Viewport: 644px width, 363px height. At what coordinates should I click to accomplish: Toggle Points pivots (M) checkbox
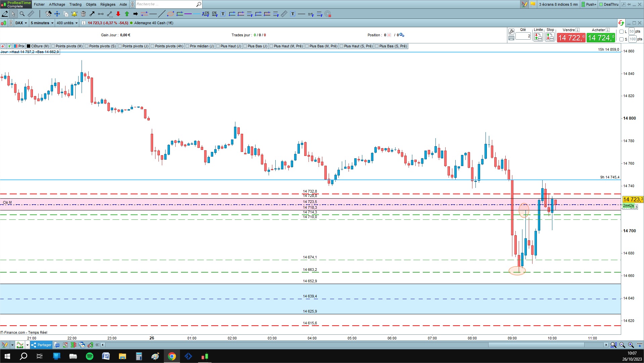(x=53, y=46)
